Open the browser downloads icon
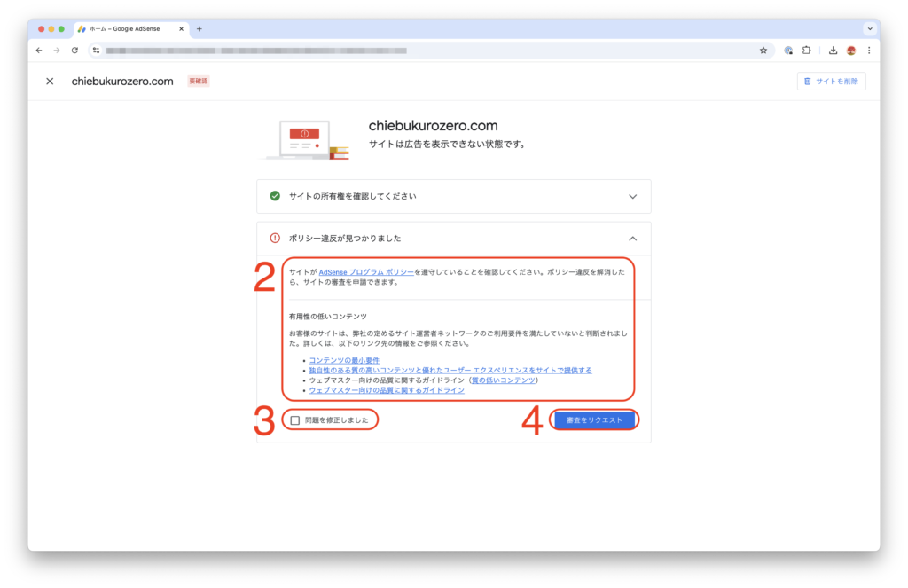The width and height of the screenshot is (908, 588). (833, 51)
